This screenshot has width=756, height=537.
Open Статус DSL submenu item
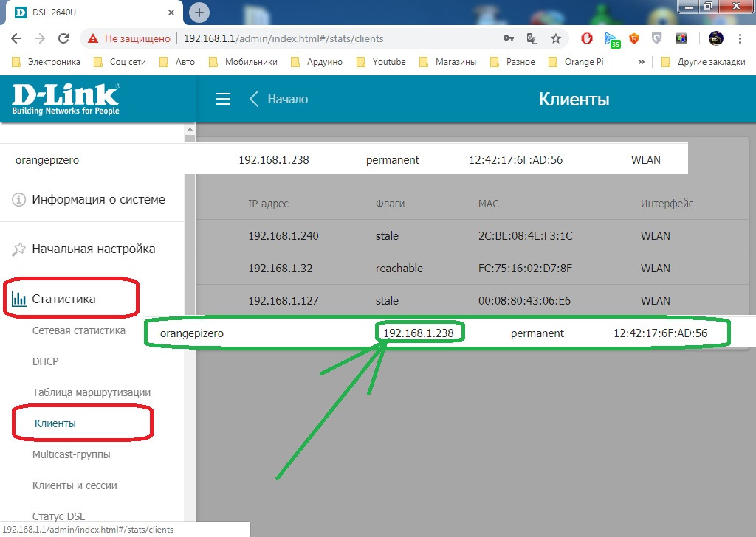coord(58,516)
